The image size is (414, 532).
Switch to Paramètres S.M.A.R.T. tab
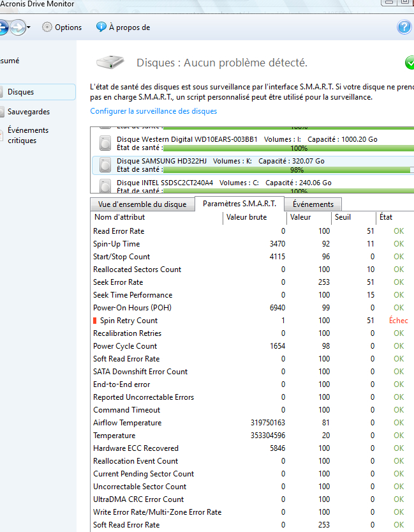pyautogui.click(x=239, y=204)
